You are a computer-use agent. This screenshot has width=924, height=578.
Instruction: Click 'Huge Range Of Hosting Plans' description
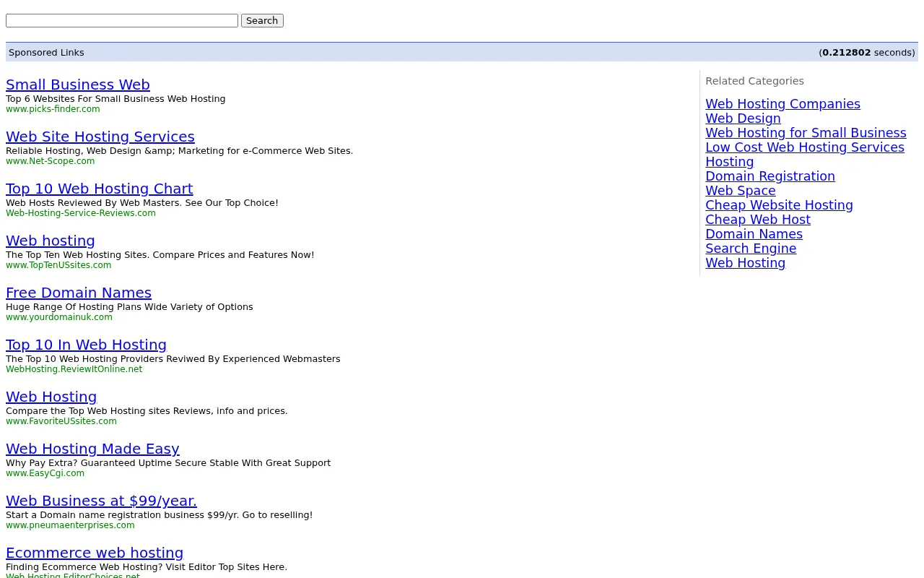click(x=129, y=307)
